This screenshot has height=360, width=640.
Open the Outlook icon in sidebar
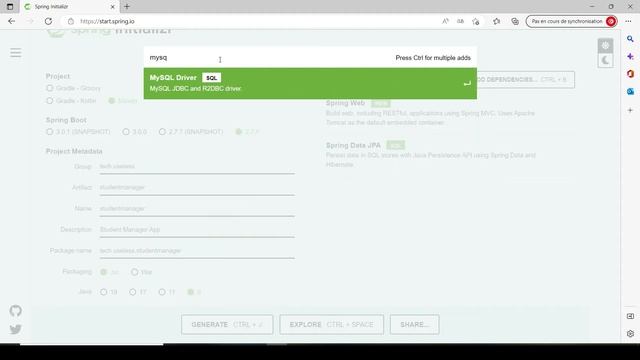click(630, 91)
